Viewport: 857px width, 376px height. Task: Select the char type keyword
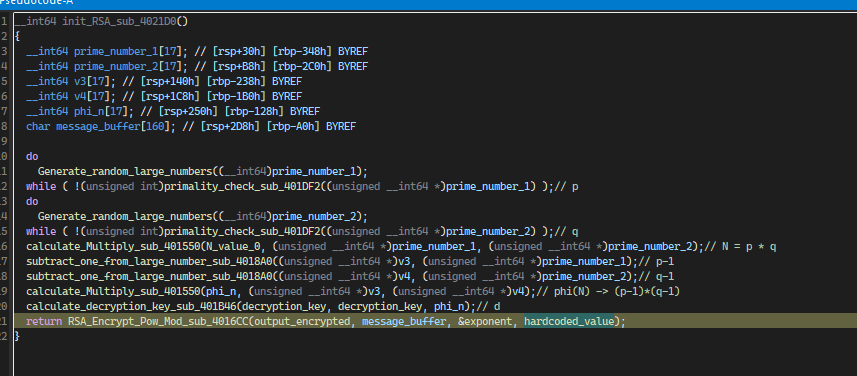tap(38, 126)
